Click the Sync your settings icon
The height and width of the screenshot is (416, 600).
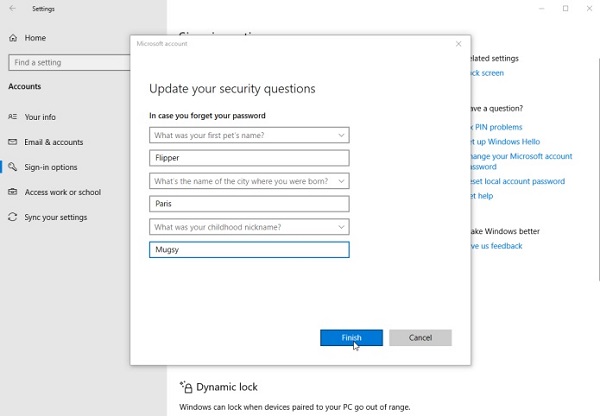coord(13,217)
